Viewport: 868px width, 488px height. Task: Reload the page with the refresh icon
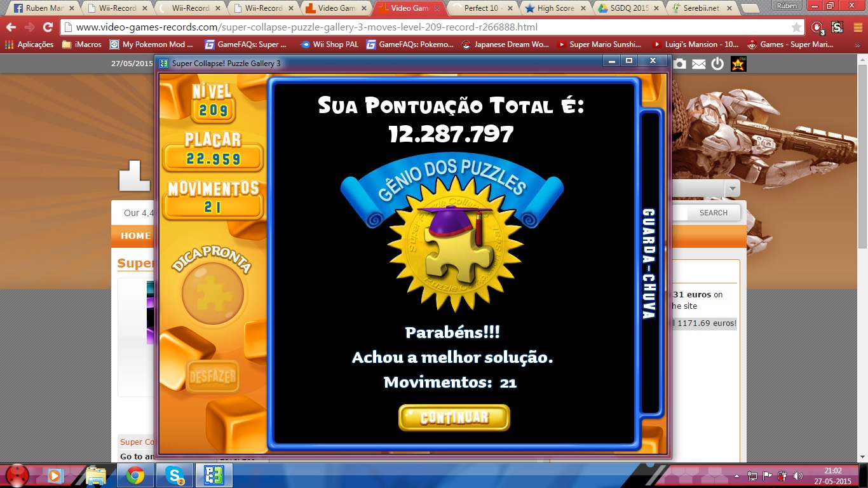pos(48,27)
